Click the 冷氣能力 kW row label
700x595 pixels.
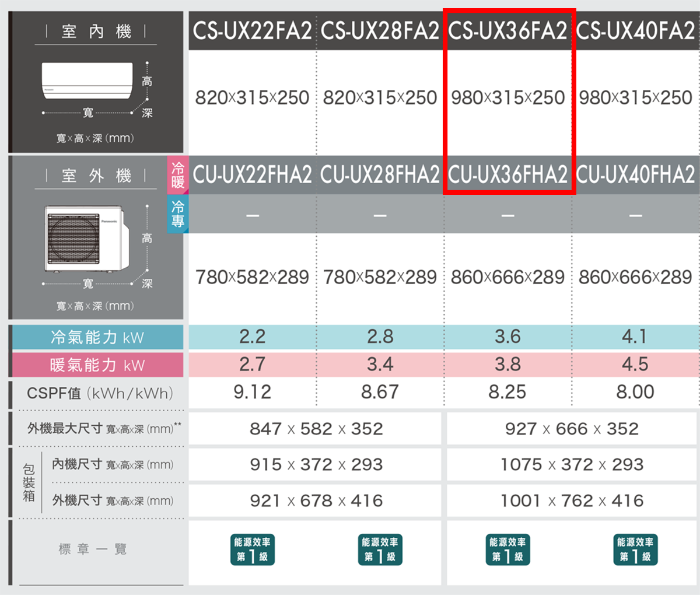[97, 337]
